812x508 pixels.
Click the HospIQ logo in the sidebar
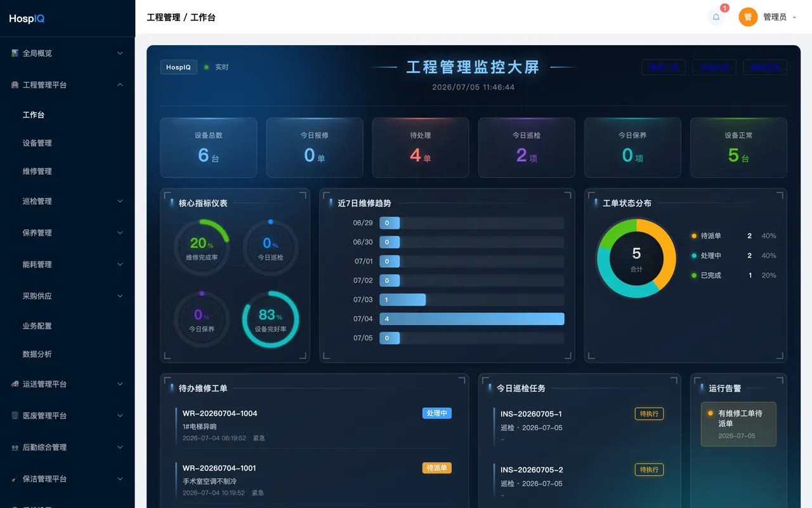click(x=27, y=18)
